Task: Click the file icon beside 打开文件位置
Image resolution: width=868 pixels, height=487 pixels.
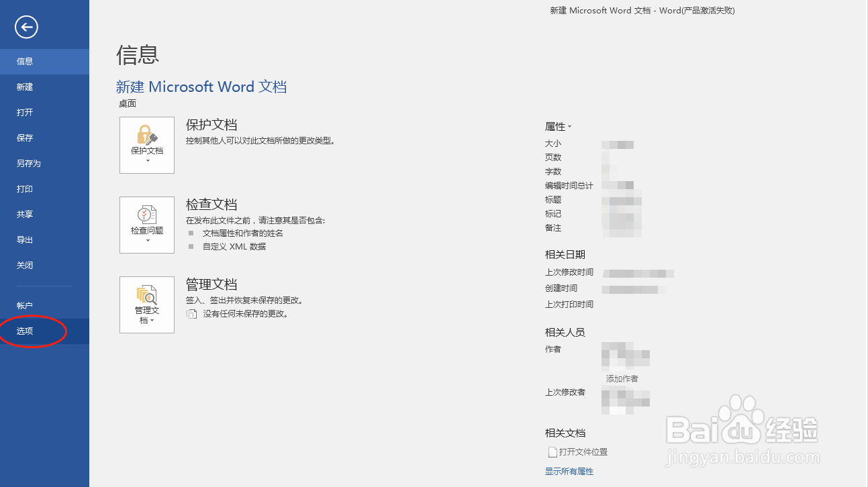Action: [x=552, y=452]
